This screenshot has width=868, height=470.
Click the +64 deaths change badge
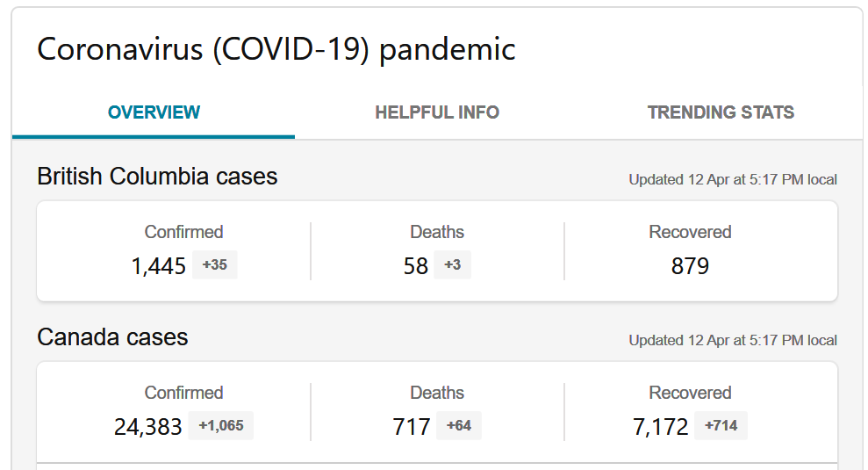coord(459,425)
